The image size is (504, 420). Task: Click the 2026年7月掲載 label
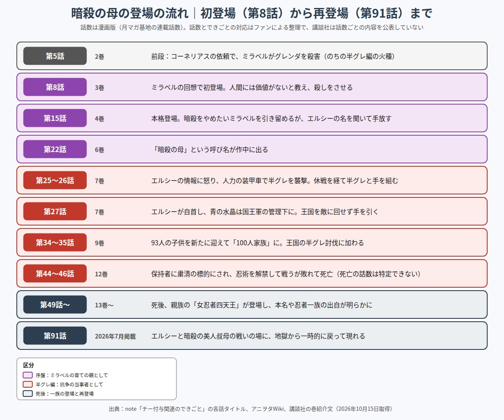click(x=115, y=336)
